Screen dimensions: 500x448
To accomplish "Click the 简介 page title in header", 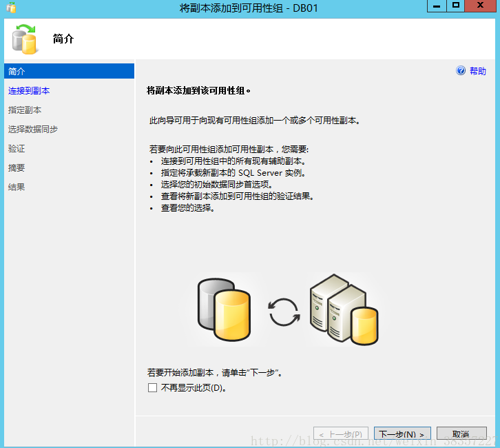I will pos(63,39).
